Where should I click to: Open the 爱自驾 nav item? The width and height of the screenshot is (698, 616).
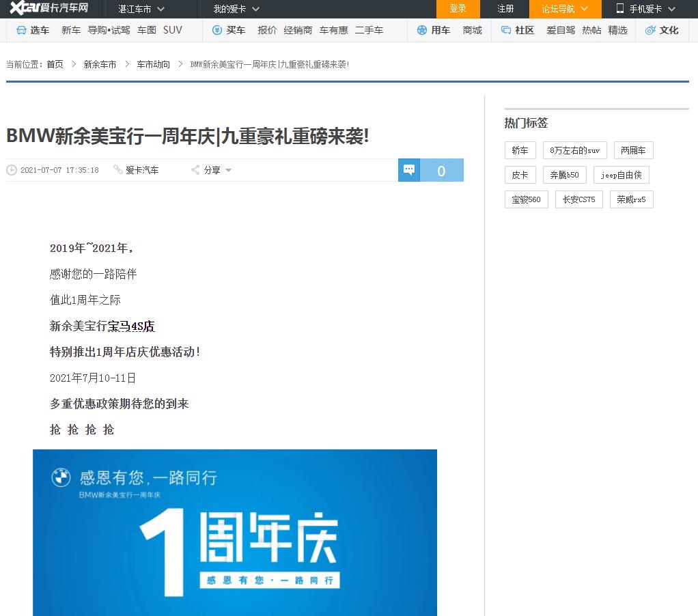point(561,30)
